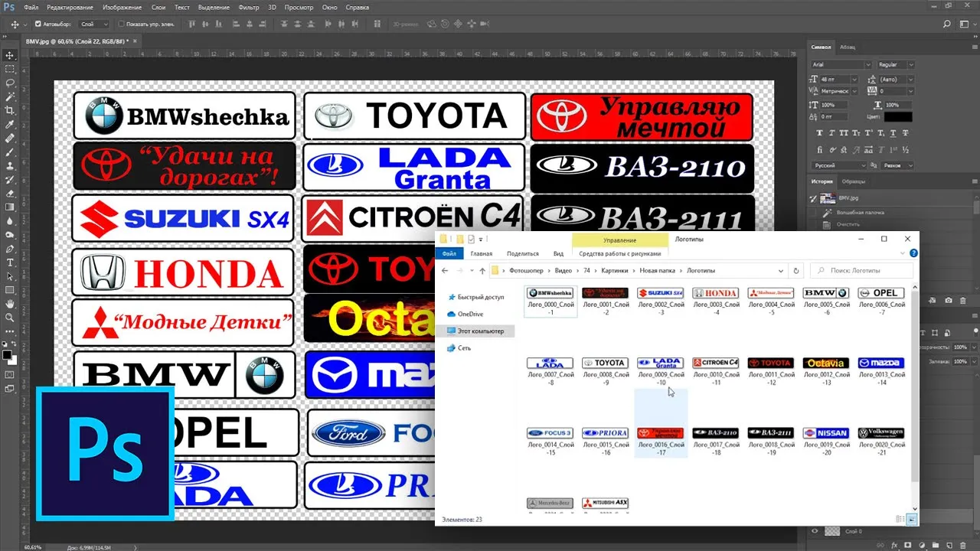Viewport: 980px width, 551px height.
Task: Open OneDrive in Explorer sidebar
Action: click(x=465, y=314)
